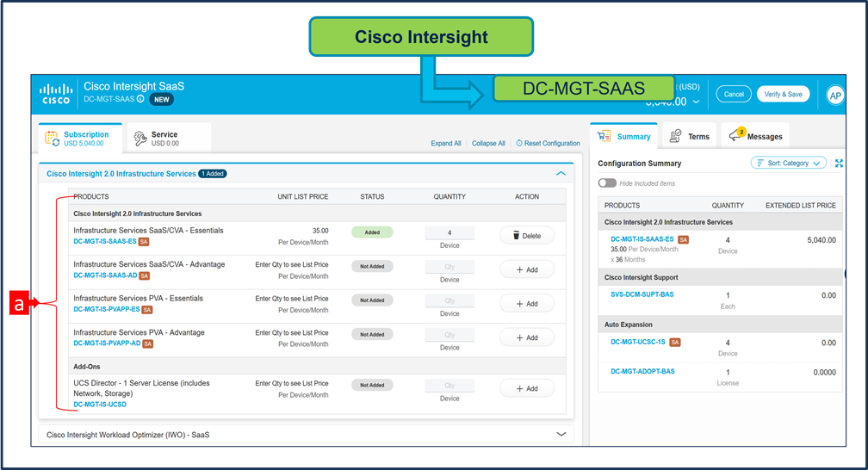The image size is (868, 470).
Task: Click Not Added status for PVA Essentials
Action: 372,300
